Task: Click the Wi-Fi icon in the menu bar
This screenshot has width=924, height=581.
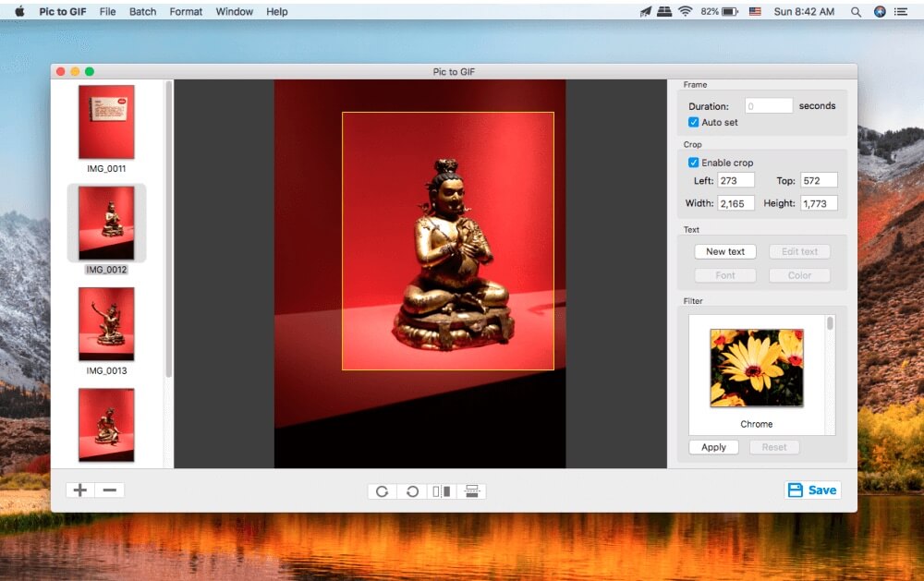Action: 684,11
